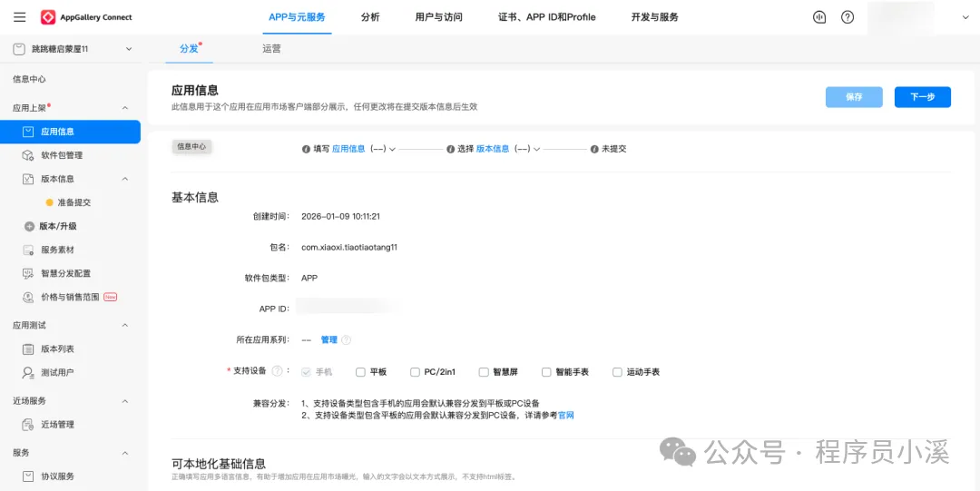Enable the 智慧屏 device checkbox
This screenshot has width=980, height=491.
(x=483, y=372)
